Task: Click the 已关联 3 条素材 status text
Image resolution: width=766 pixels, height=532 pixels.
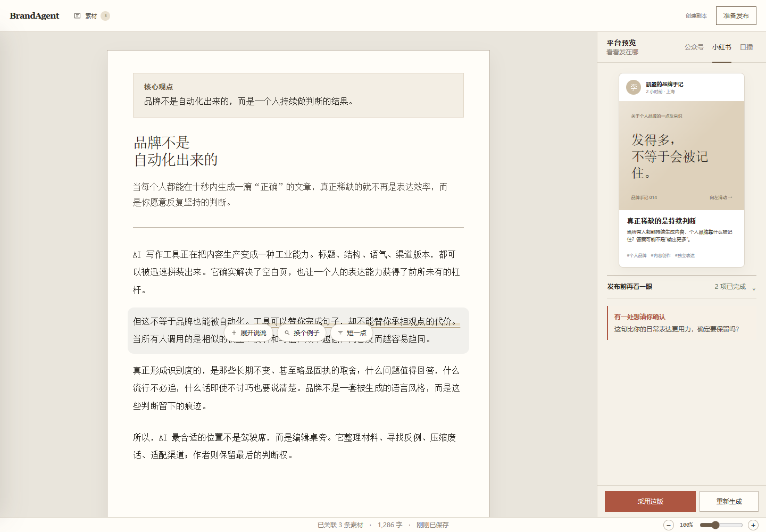Action: pos(340,525)
